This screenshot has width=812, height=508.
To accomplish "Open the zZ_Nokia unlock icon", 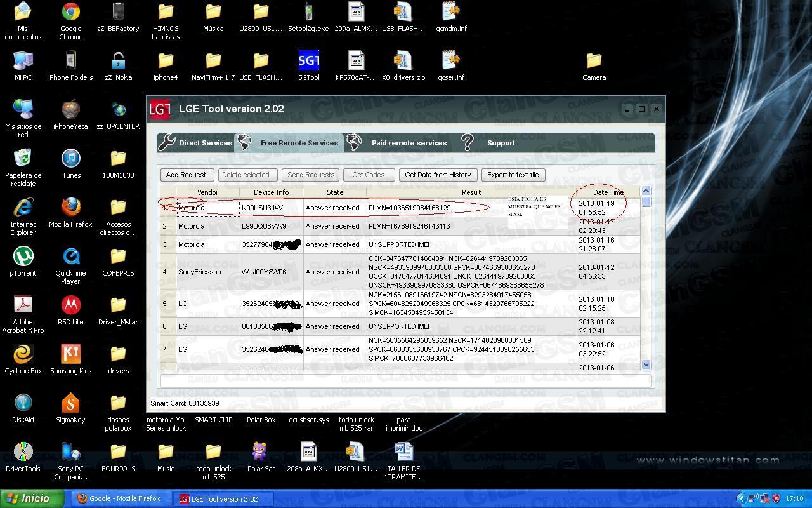I will pos(118,66).
